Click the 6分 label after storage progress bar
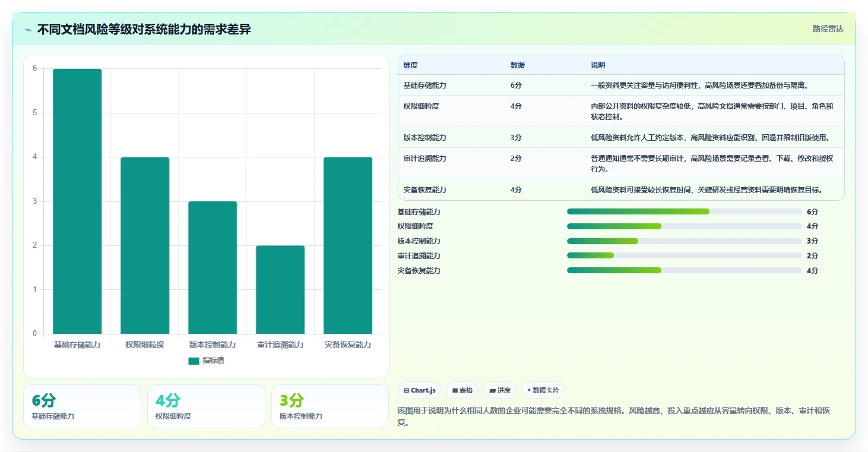Screen dimensions: 868x452 812,211
